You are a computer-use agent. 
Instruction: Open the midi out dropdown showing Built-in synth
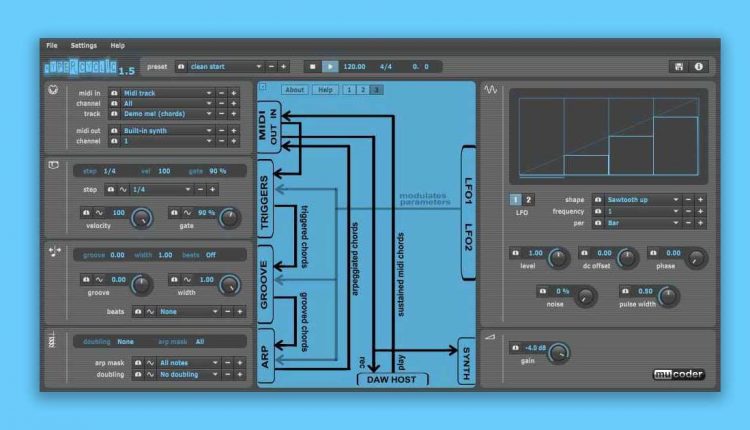pos(167,130)
